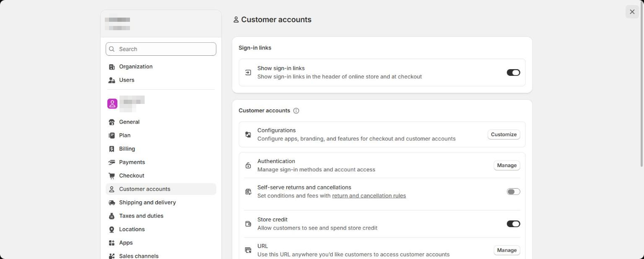Open Organization settings
644x259 pixels.
[x=161, y=67]
